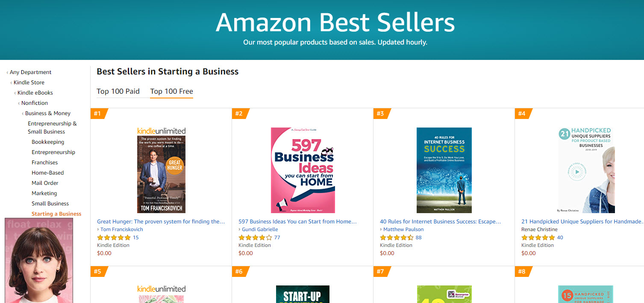Open the Great Hunger title link
Screen dimensions: 644x303
[161, 222]
